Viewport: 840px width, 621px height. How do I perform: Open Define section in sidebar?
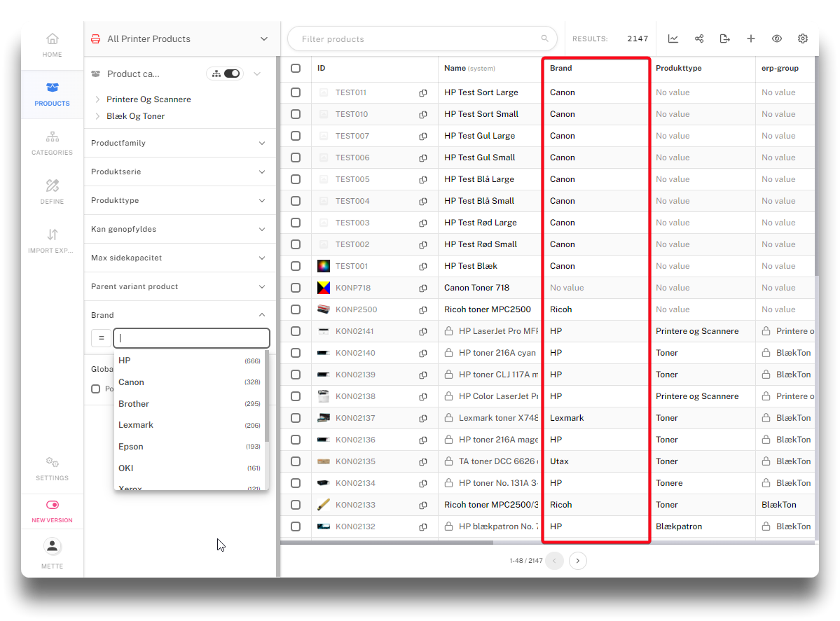[52, 193]
